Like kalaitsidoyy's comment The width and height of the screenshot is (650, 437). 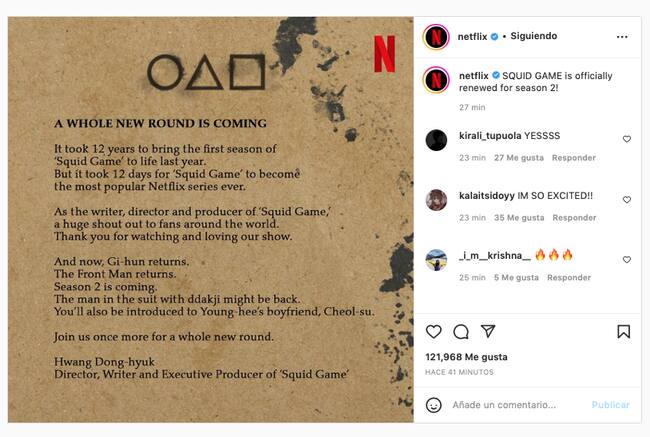627,199
